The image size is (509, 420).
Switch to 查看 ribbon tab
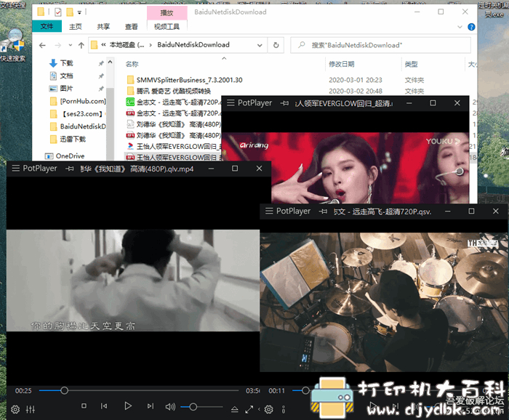(x=132, y=27)
